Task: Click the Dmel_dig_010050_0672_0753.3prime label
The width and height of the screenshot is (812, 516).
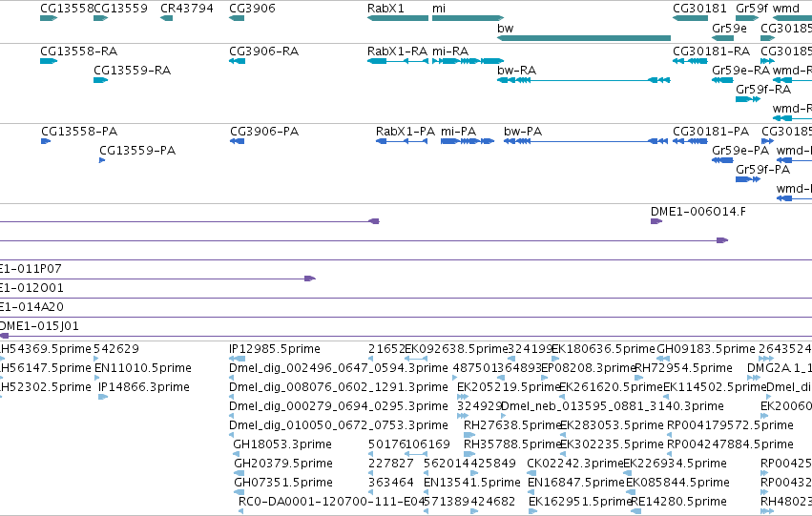Action: (x=339, y=426)
